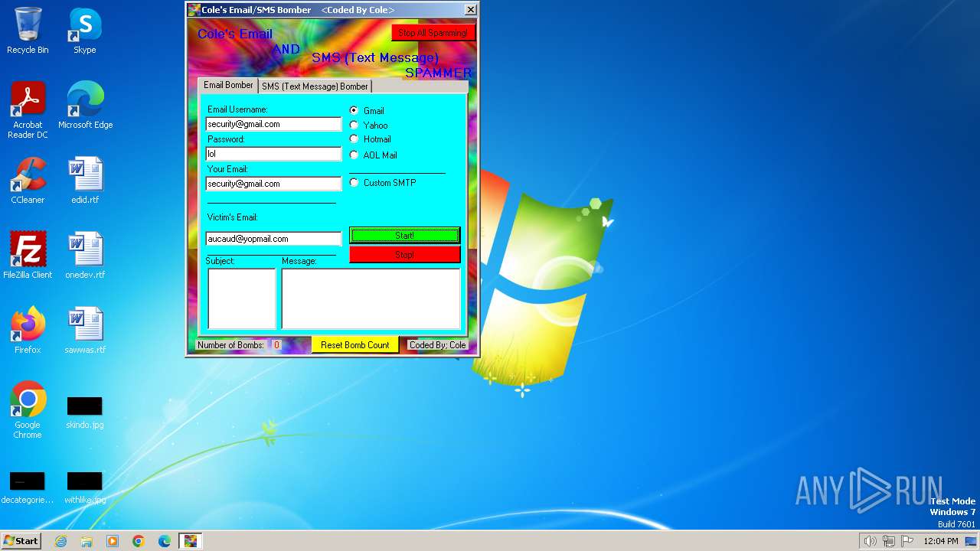The width and height of the screenshot is (980, 551).
Task: Open the Skype desktop shortcut
Action: tap(84, 31)
